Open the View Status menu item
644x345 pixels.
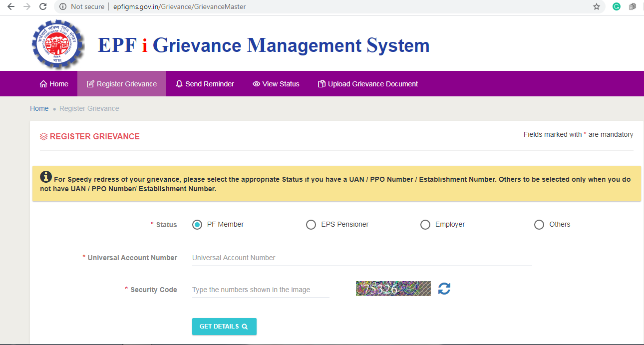(276, 84)
